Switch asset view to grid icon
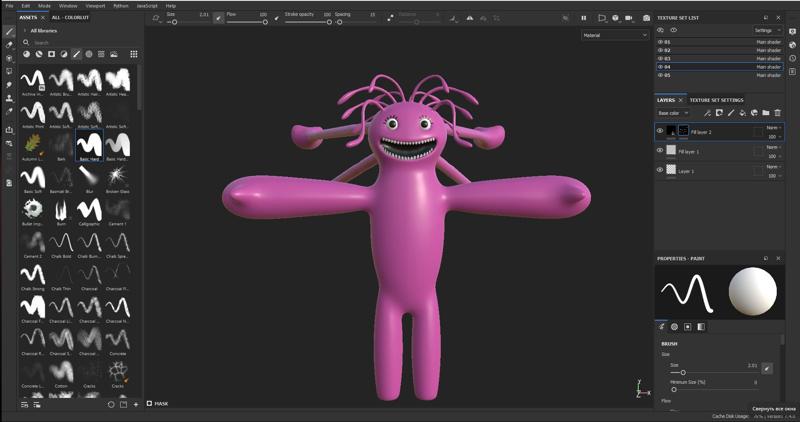 pos(134,54)
